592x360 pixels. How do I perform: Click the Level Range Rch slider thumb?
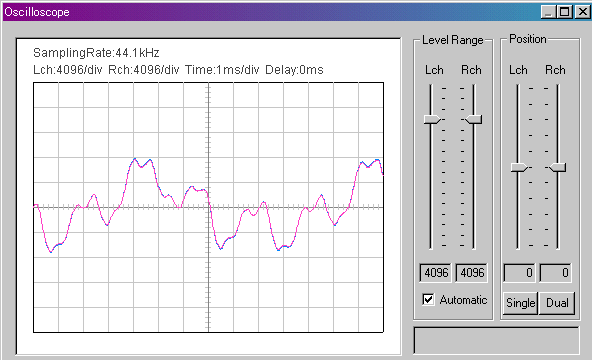tap(473, 120)
